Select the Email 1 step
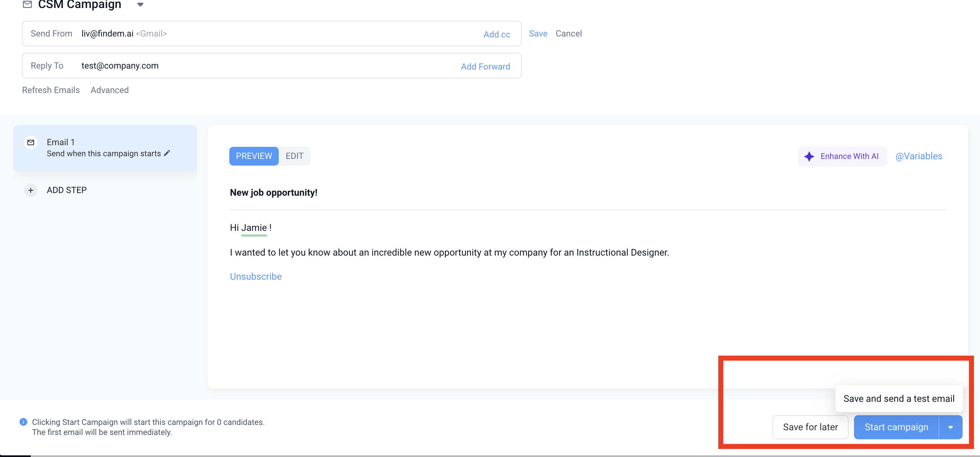980x457 pixels. pos(105,148)
